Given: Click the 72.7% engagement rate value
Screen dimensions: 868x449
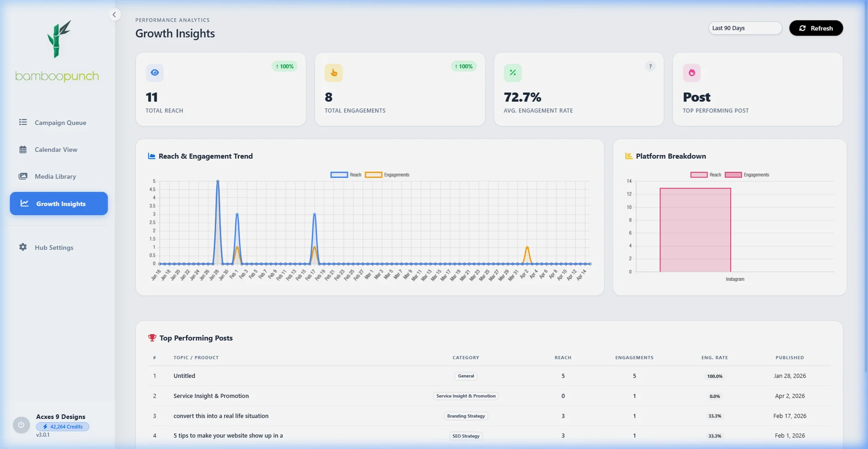Looking at the screenshot, I should [x=522, y=97].
